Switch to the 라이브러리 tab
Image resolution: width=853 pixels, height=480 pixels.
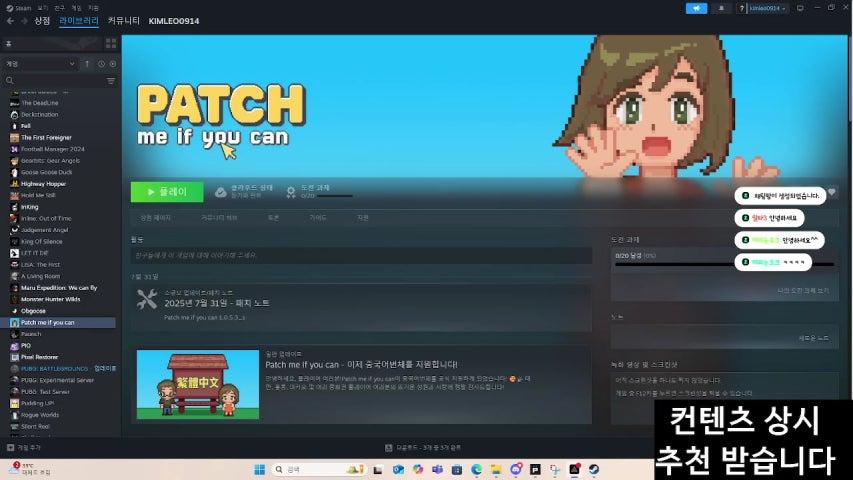tap(79, 21)
